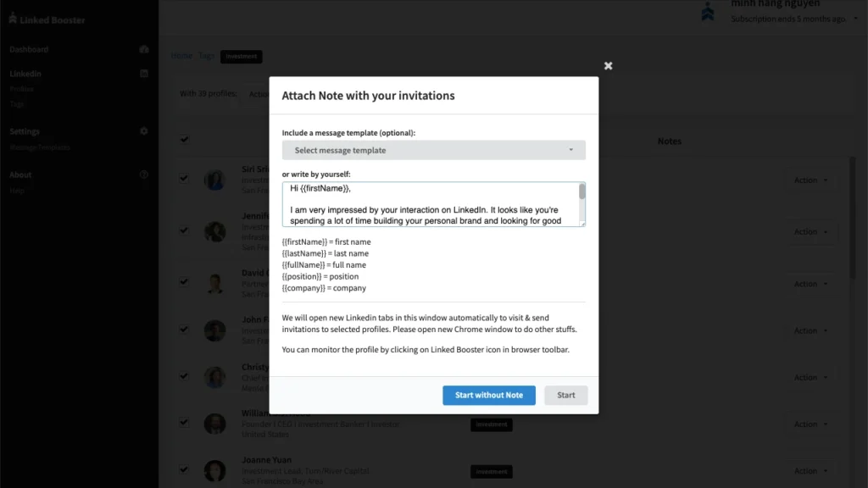Screen dimensions: 868x488
Task: Uncheck the checkbox beside Joanne Yuan
Action: 184,470
